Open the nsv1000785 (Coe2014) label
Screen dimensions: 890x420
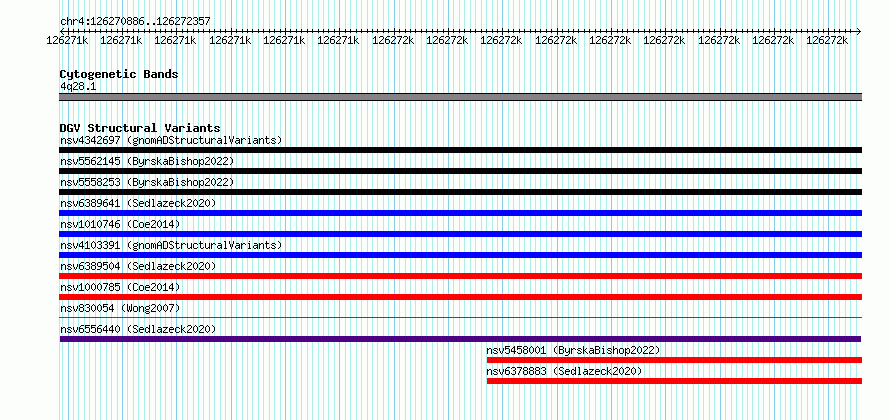120,287
